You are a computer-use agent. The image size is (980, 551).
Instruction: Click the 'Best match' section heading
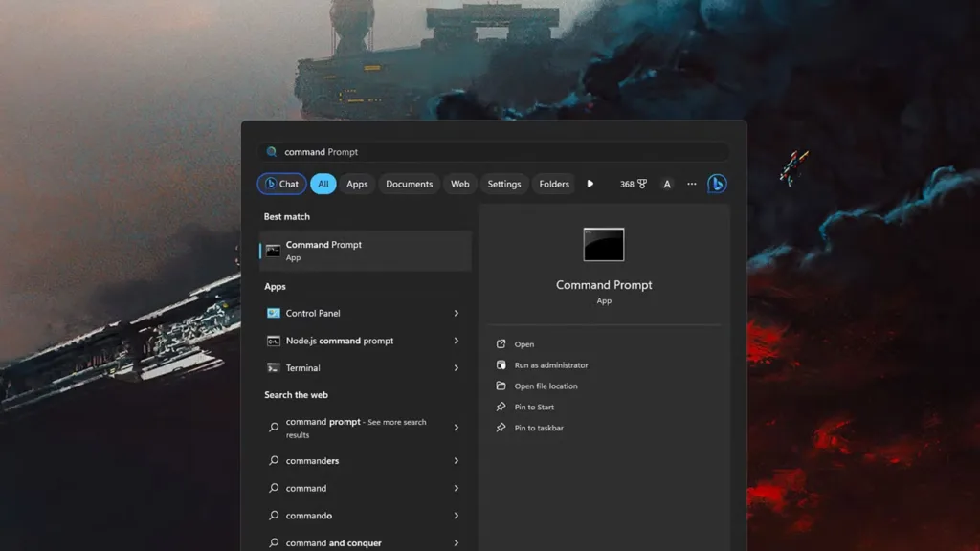[286, 217]
